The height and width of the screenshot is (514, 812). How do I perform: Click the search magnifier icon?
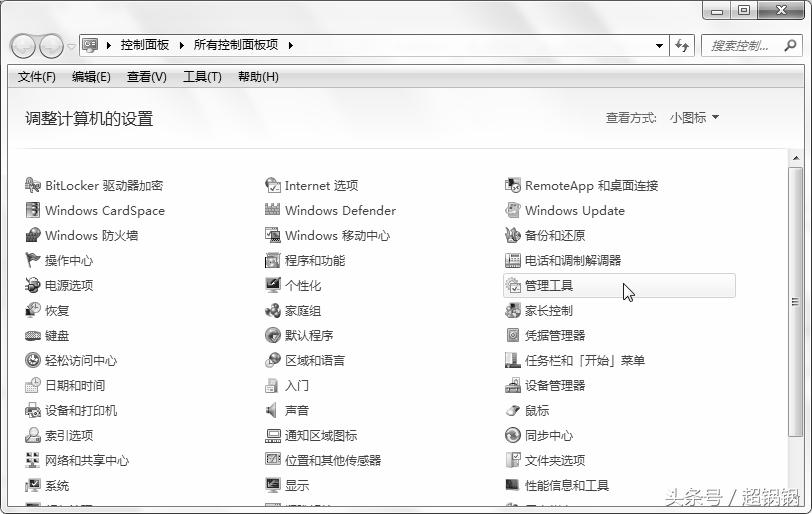790,46
